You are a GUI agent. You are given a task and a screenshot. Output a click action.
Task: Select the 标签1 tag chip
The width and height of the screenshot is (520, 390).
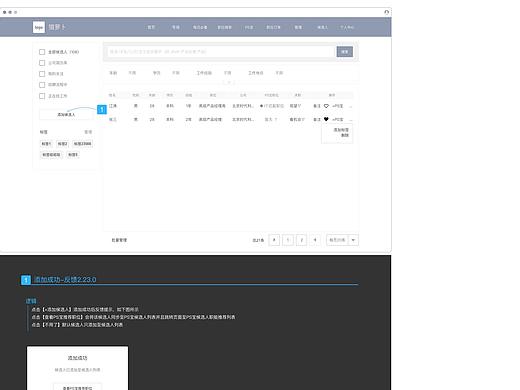46,144
